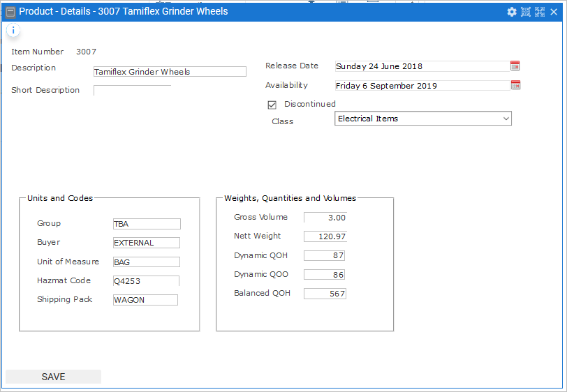Click the Group field containing TBA
Screen dimensions: 567x392
click(147, 224)
